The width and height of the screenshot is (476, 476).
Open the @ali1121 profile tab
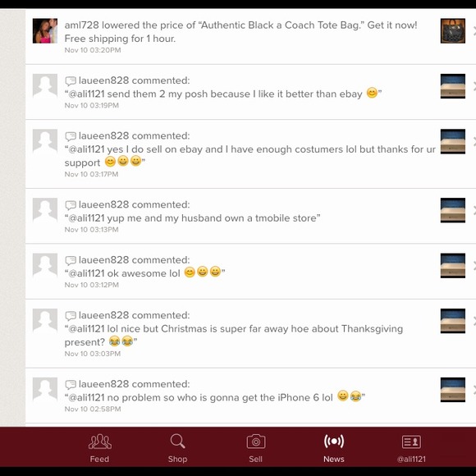[411, 448]
